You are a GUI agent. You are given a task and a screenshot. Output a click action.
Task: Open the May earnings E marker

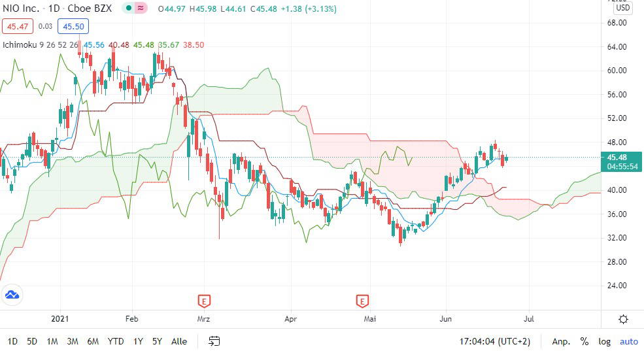pyautogui.click(x=362, y=301)
